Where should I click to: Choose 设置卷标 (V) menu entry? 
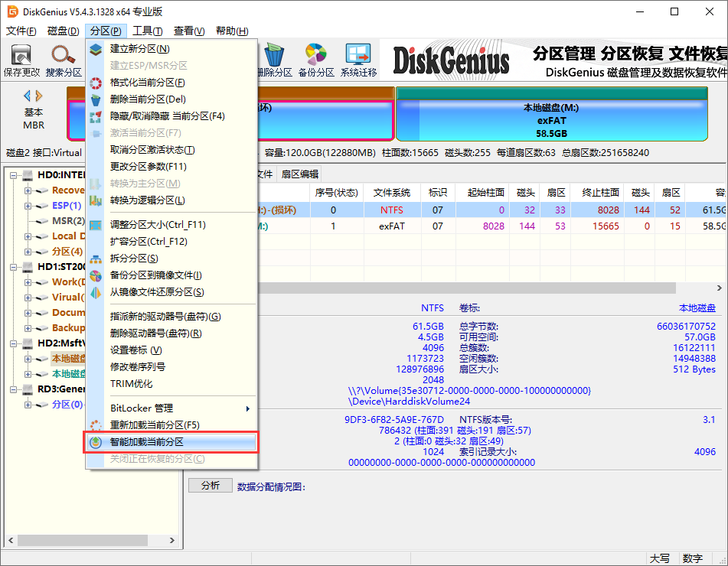(171, 350)
